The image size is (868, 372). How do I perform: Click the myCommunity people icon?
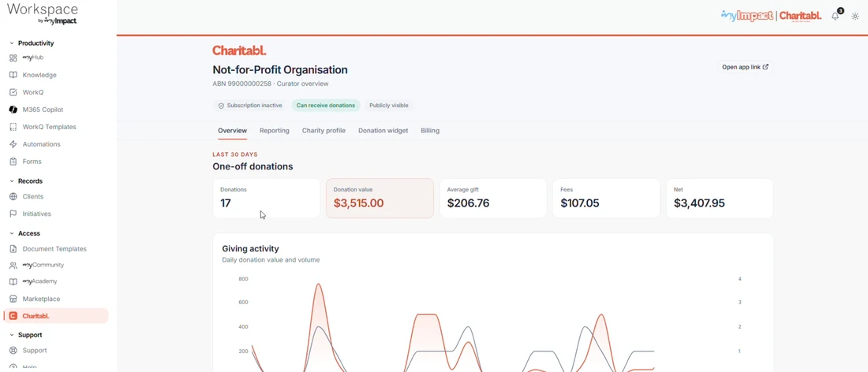[13, 266]
